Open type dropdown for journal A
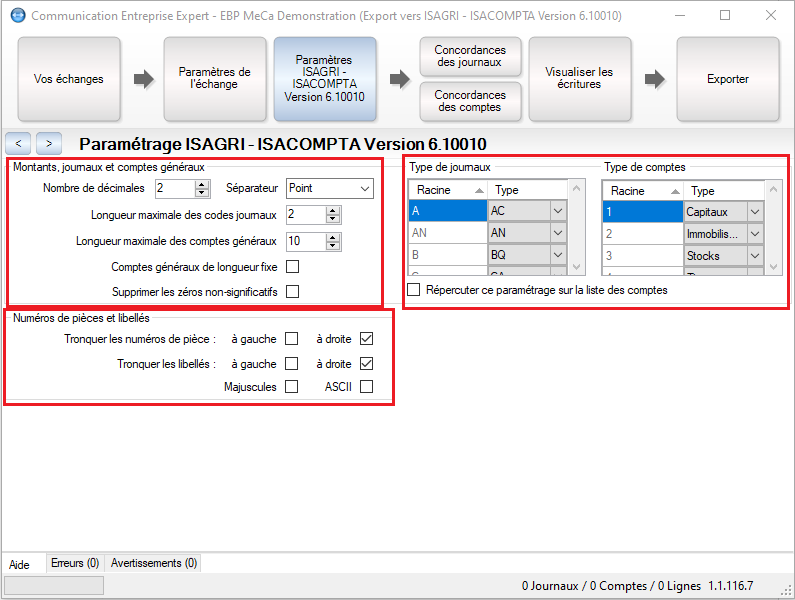The width and height of the screenshot is (795, 600). (x=558, y=210)
